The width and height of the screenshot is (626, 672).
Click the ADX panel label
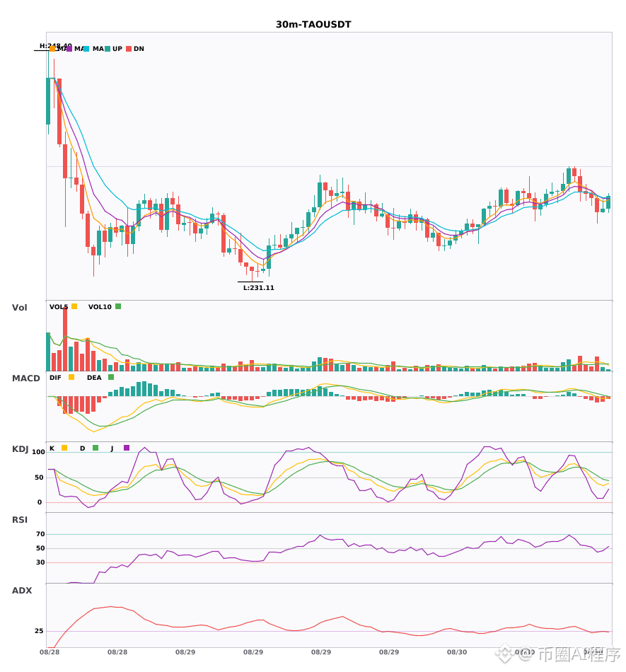tap(22, 591)
